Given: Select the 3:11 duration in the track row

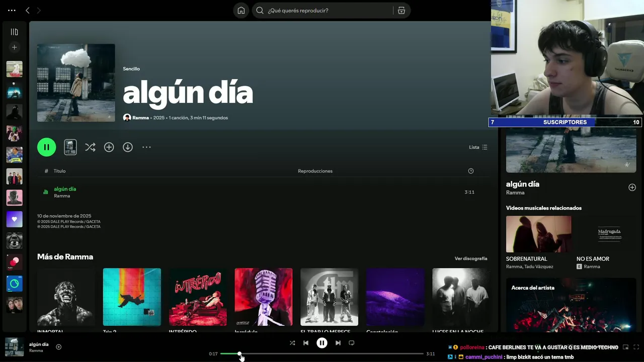Looking at the screenshot, I should [469, 192].
